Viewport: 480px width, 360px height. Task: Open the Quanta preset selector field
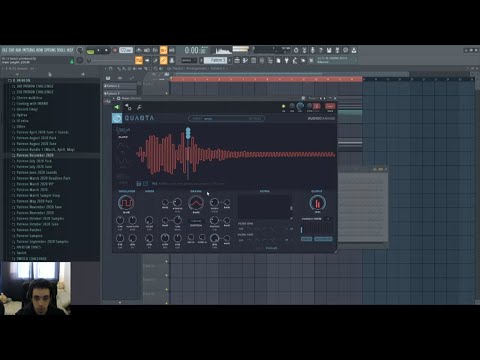226,118
